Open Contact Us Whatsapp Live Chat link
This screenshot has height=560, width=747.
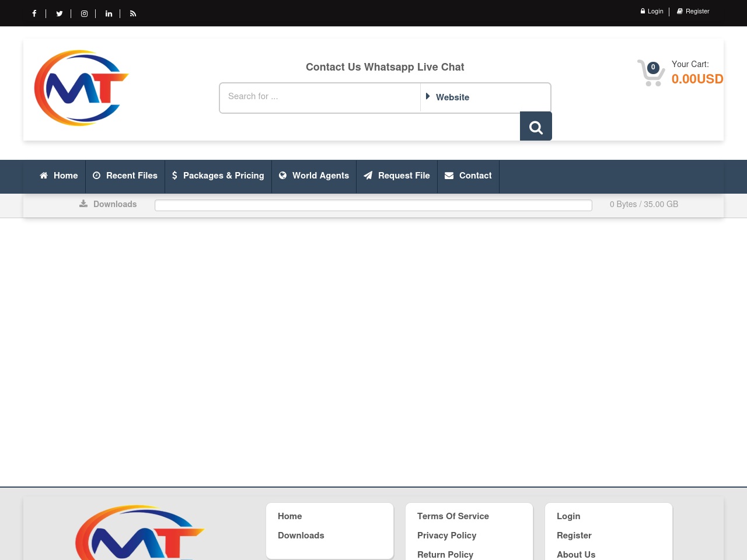385,67
